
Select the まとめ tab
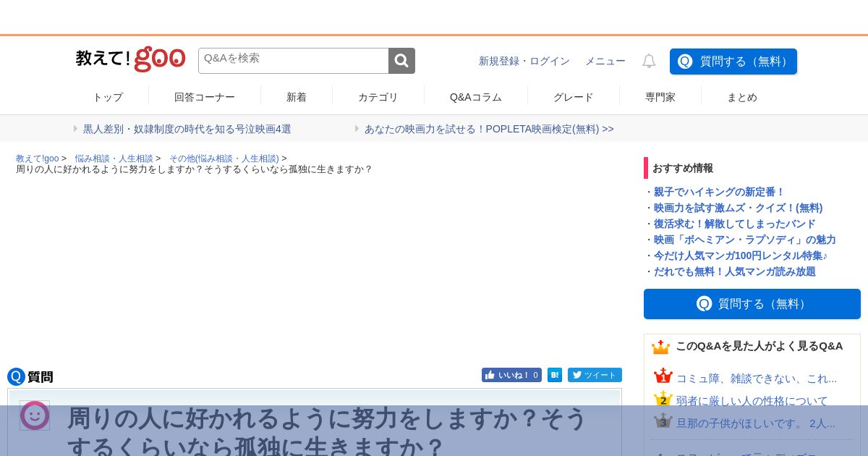(742, 97)
